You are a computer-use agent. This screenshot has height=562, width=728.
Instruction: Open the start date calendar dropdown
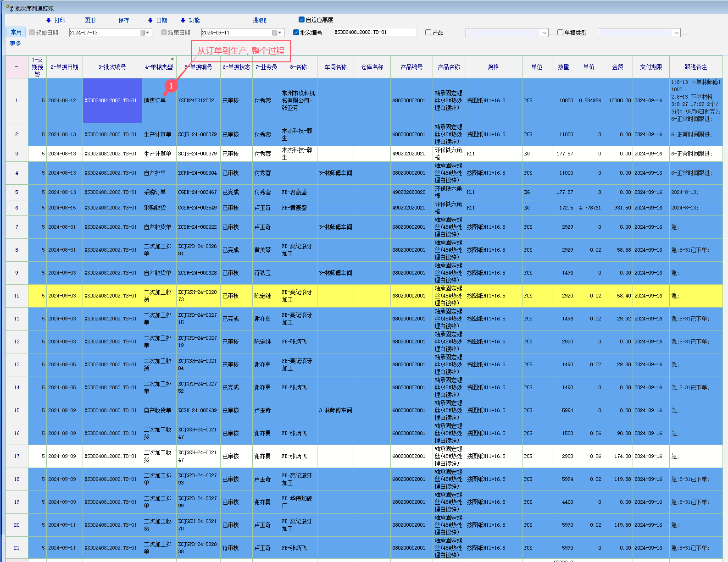pyautogui.click(x=145, y=33)
